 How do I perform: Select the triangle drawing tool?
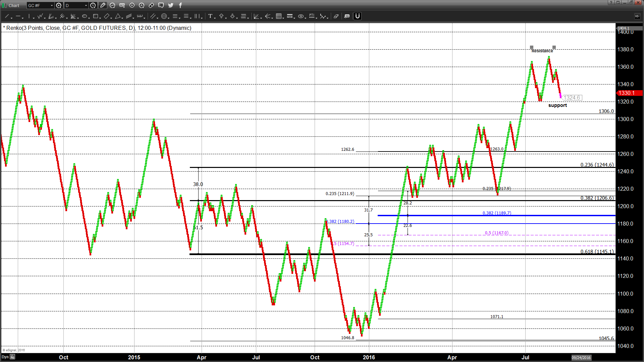pyautogui.click(x=118, y=16)
